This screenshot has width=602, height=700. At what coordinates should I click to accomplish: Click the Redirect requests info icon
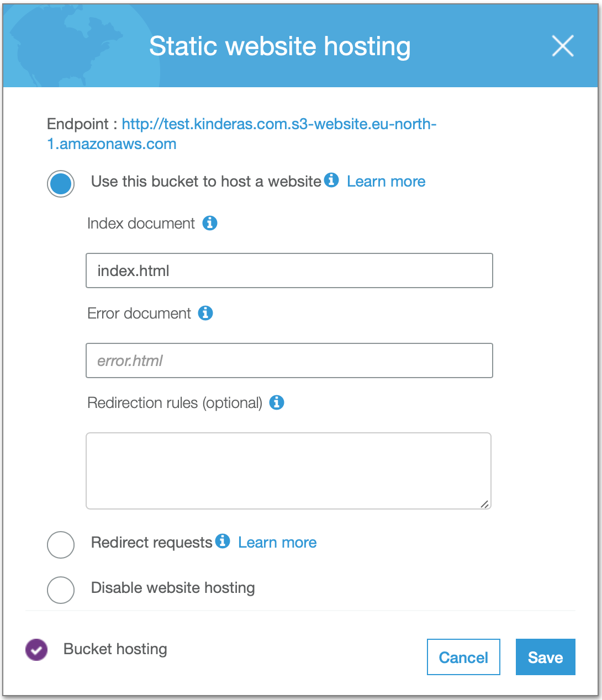223,542
